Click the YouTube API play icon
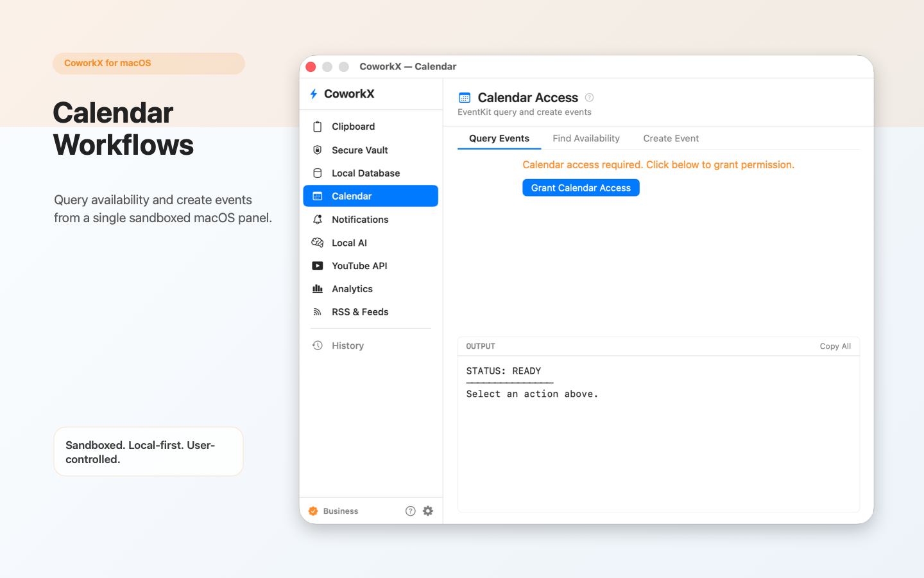Screen dimensions: 924x578 pyautogui.click(x=317, y=265)
